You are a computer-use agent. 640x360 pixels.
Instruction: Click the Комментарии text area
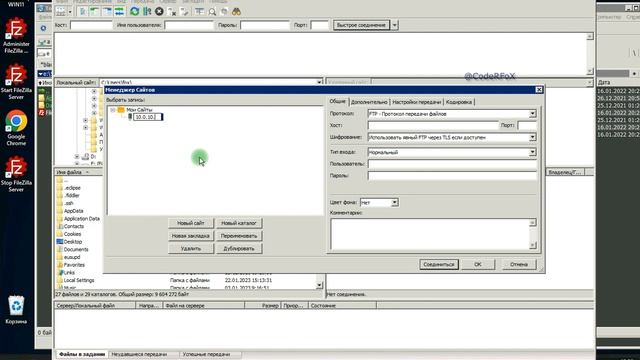tap(430, 234)
